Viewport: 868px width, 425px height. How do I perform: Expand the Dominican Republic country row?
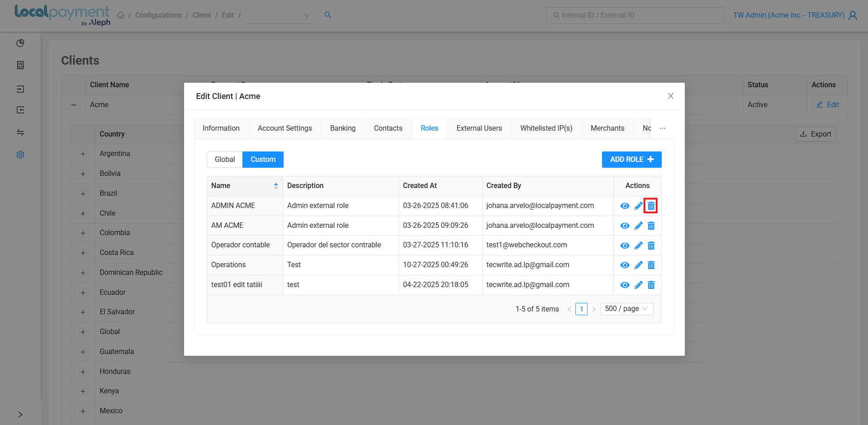83,273
